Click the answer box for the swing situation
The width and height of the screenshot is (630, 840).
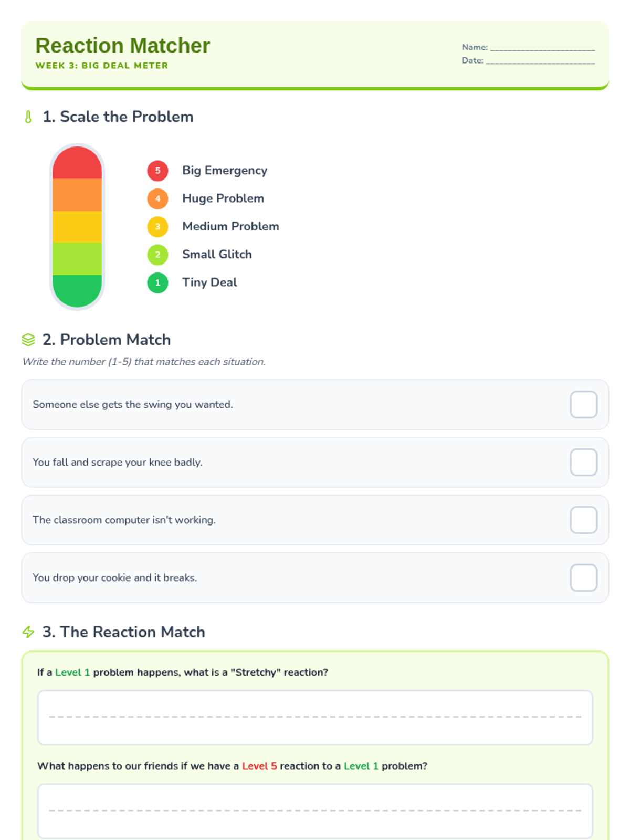[584, 404]
